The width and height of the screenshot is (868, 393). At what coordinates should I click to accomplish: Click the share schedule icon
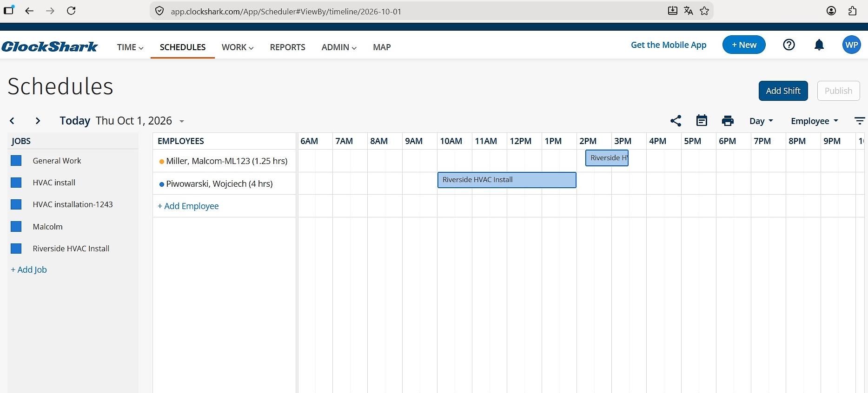tap(676, 121)
